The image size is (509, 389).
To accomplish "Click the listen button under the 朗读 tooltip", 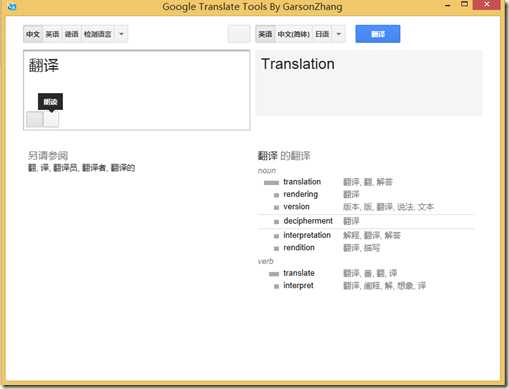I will pos(52,119).
